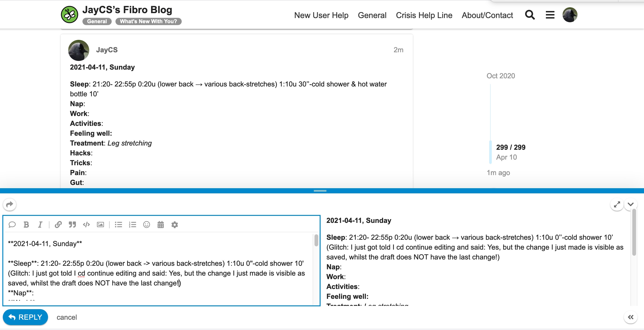Insert blockquote with quote icon
Screen dimensions: 644x330
(x=72, y=225)
